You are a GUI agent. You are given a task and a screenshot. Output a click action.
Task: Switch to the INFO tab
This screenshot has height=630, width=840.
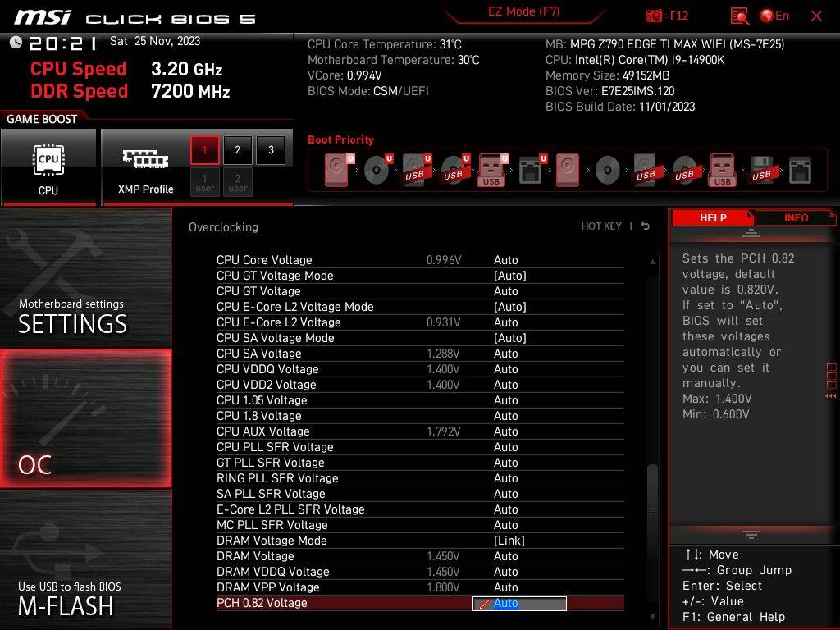(x=796, y=217)
